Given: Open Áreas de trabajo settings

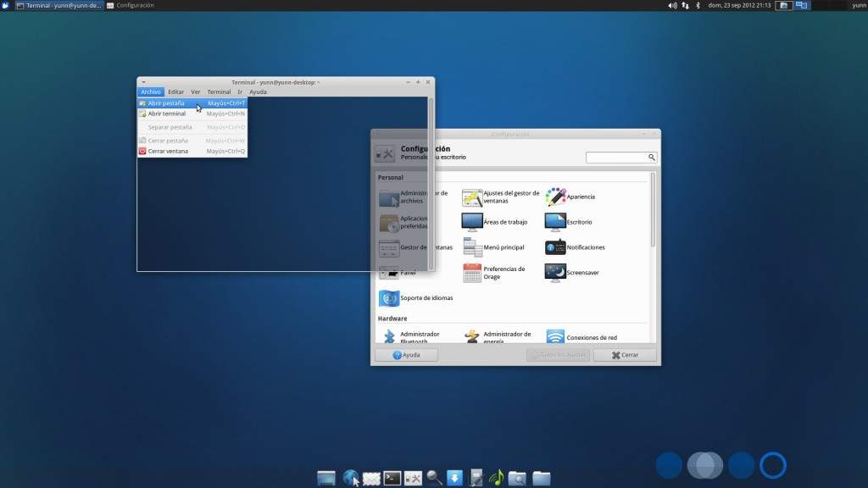Looking at the screenshot, I should point(494,222).
